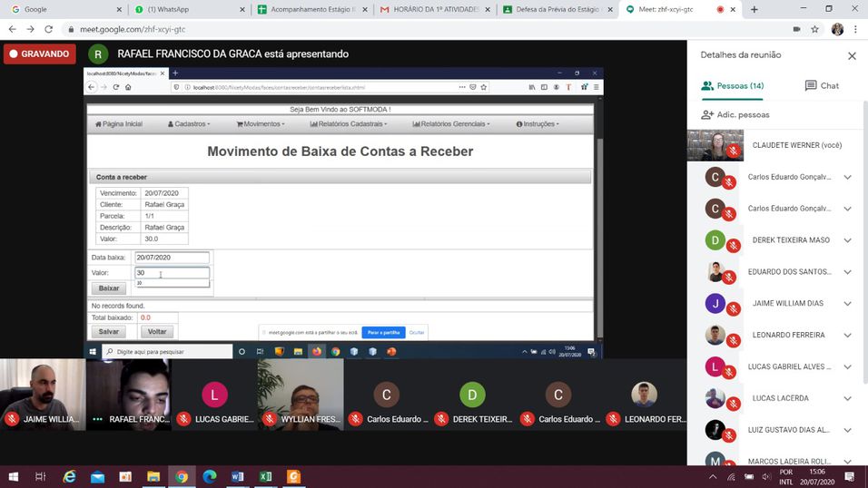Switch to the Chat tab

(822, 86)
